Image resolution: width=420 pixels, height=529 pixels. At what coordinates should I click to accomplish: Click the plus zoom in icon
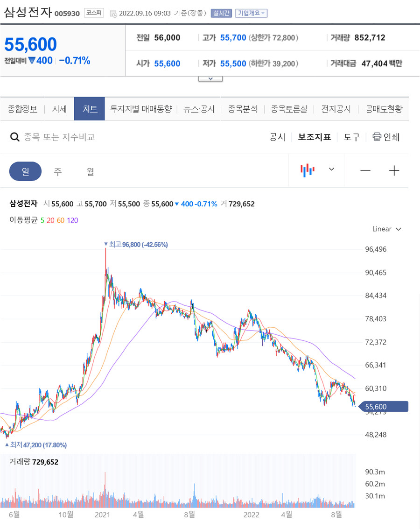click(394, 171)
